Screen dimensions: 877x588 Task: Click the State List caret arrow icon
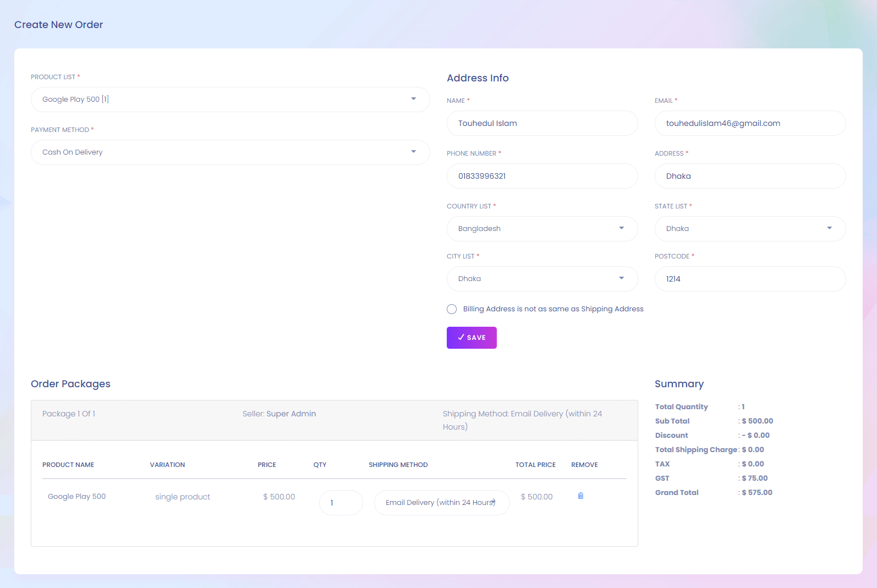[829, 228]
